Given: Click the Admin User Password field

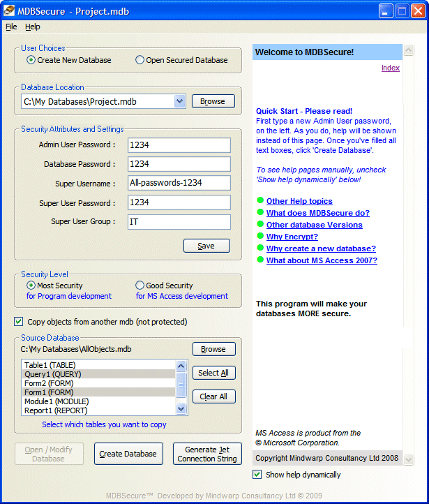Looking at the screenshot, I should click(x=179, y=145).
